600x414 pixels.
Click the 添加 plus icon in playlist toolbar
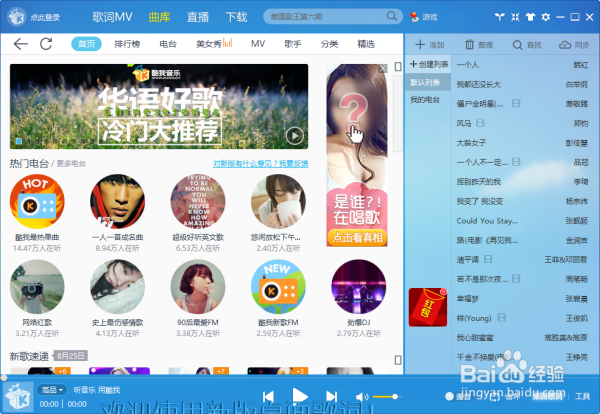[420, 45]
